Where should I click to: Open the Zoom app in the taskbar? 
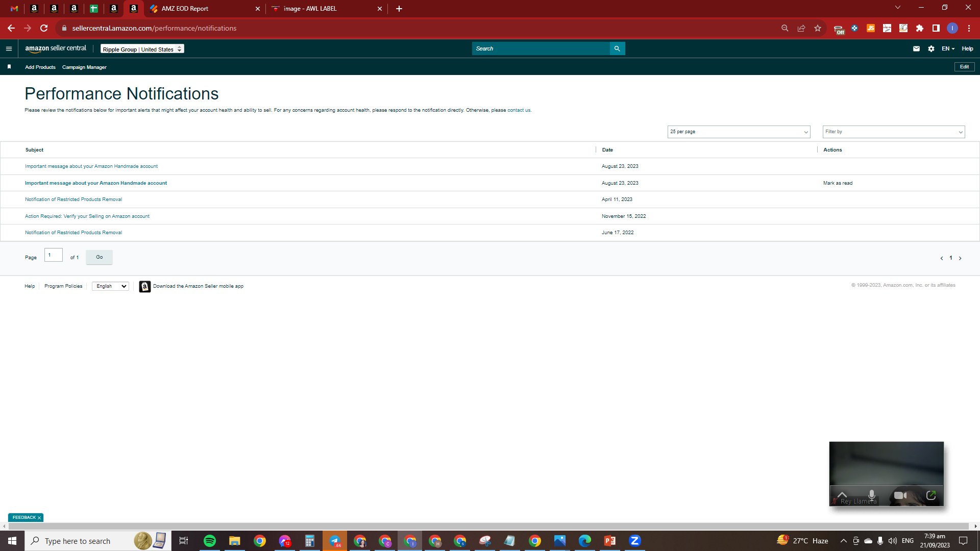click(635, 541)
